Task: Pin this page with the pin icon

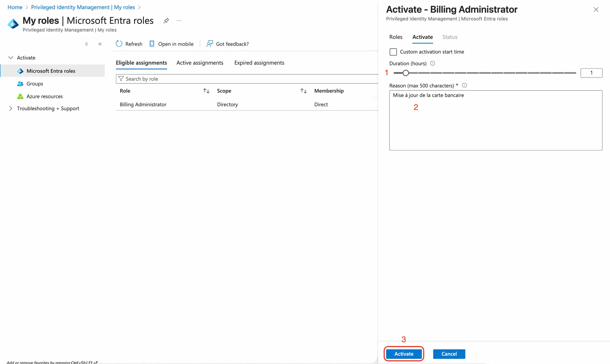Action: click(x=166, y=21)
